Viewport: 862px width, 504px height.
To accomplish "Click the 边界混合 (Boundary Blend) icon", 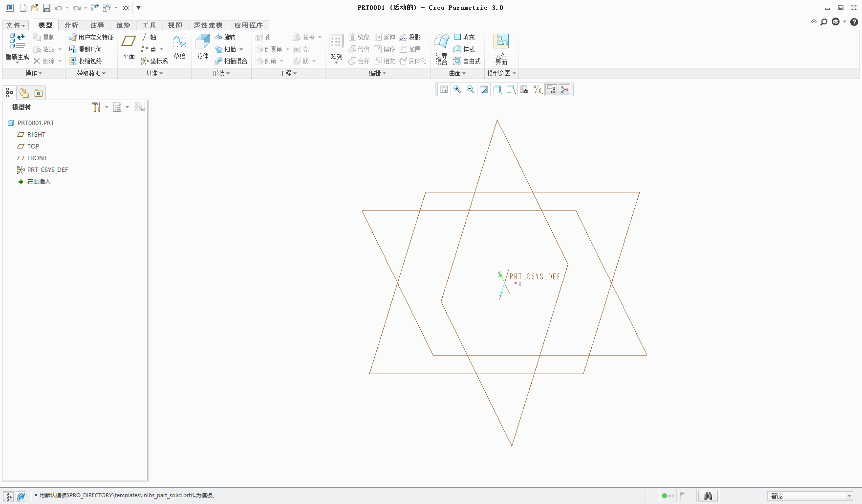I will tap(441, 46).
